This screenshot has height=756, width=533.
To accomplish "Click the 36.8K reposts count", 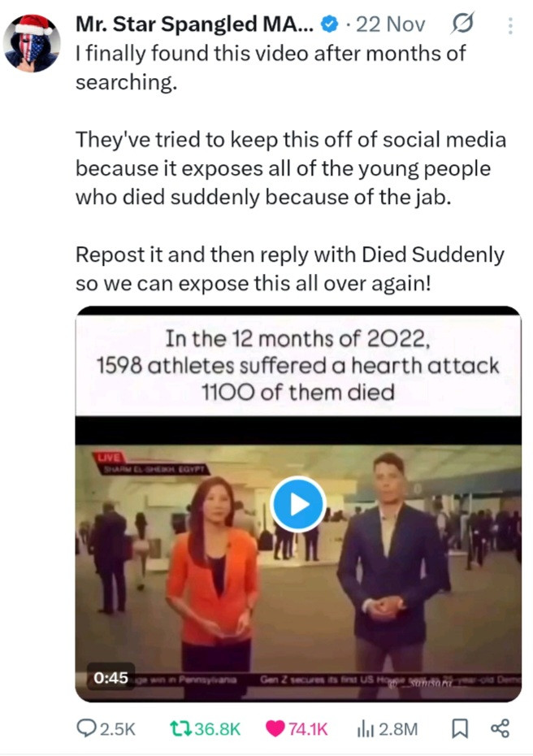I will [x=217, y=729].
